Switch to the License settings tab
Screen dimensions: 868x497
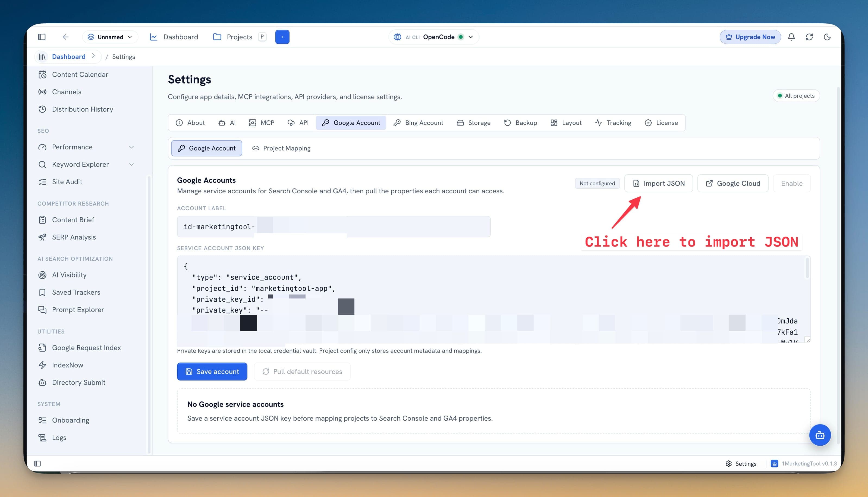(661, 123)
